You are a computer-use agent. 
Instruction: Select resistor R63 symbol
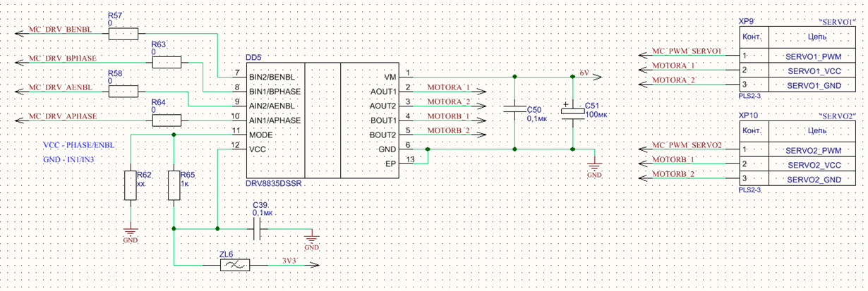[x=167, y=63]
